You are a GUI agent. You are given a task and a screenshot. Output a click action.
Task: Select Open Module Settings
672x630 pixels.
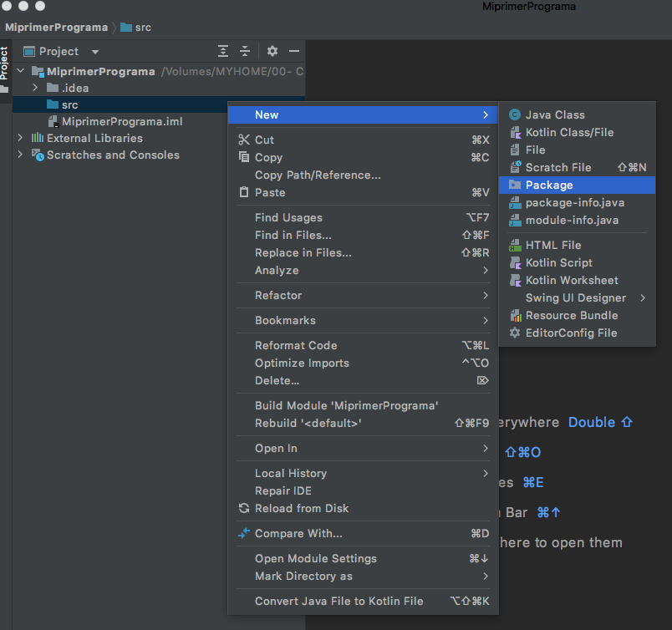pos(363,558)
